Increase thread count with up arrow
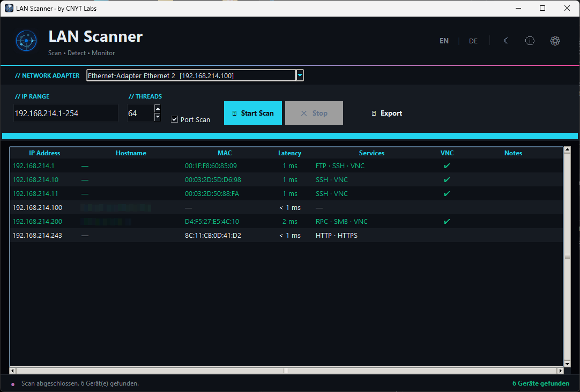580x392 pixels. (x=158, y=108)
